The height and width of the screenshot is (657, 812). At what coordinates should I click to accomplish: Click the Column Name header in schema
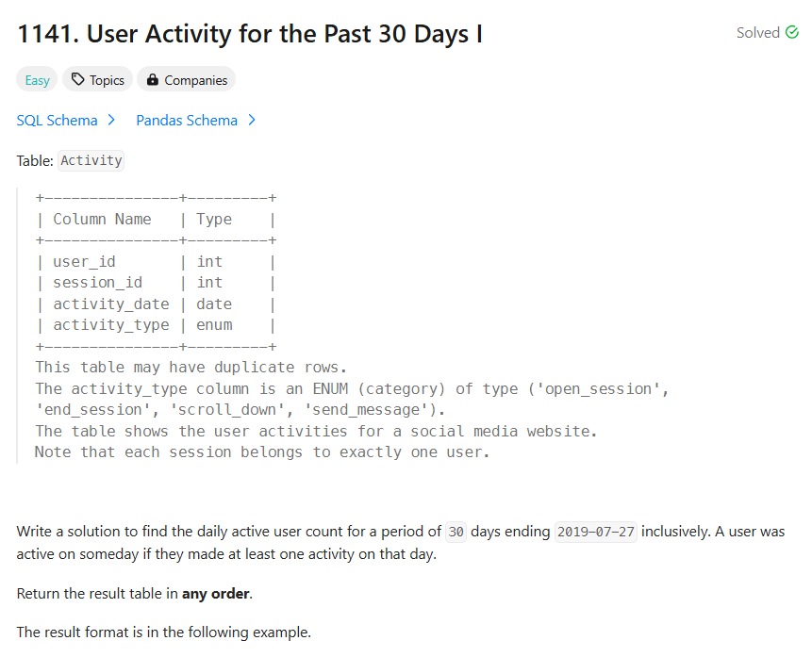pyautogui.click(x=102, y=220)
